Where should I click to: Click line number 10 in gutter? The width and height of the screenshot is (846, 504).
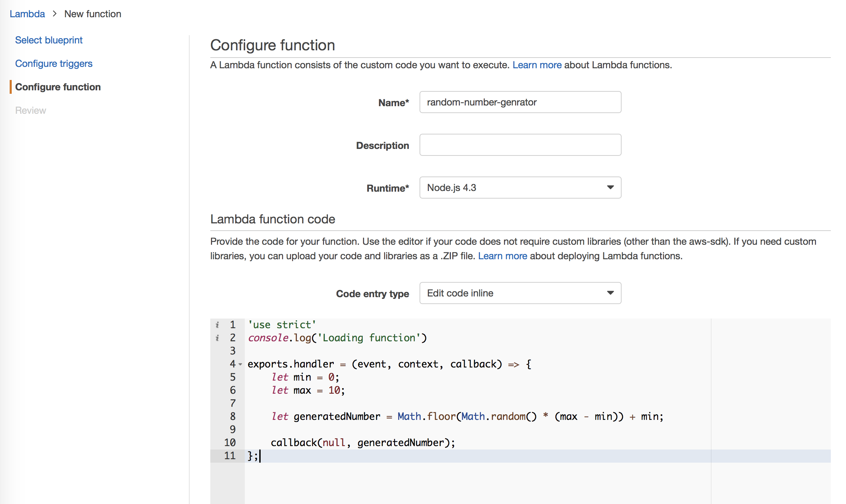pos(230,443)
